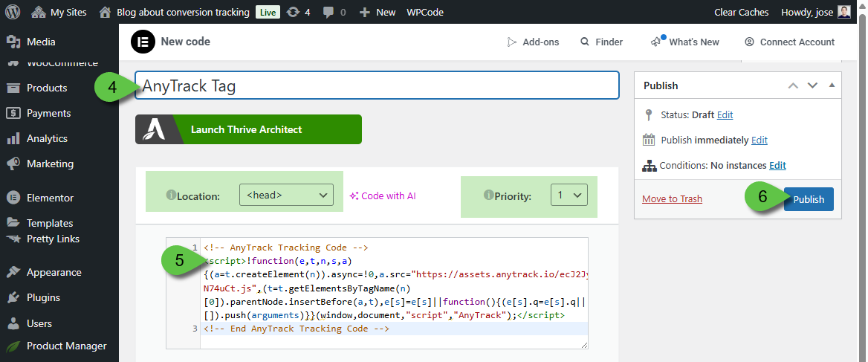This screenshot has height=362, width=868.
Task: Click New in admin bar
Action: (377, 12)
